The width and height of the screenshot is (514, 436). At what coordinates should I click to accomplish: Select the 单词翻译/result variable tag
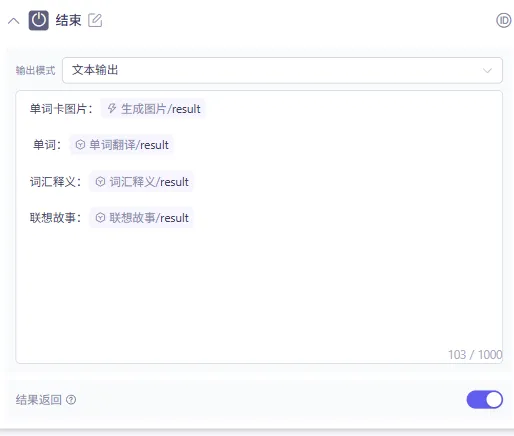tap(121, 145)
